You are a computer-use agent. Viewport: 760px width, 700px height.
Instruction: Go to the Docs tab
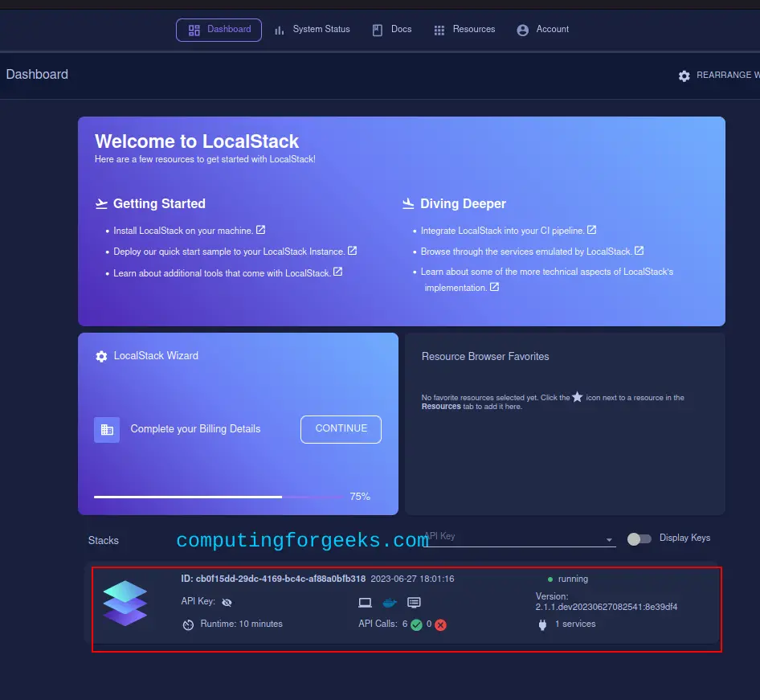click(x=392, y=30)
